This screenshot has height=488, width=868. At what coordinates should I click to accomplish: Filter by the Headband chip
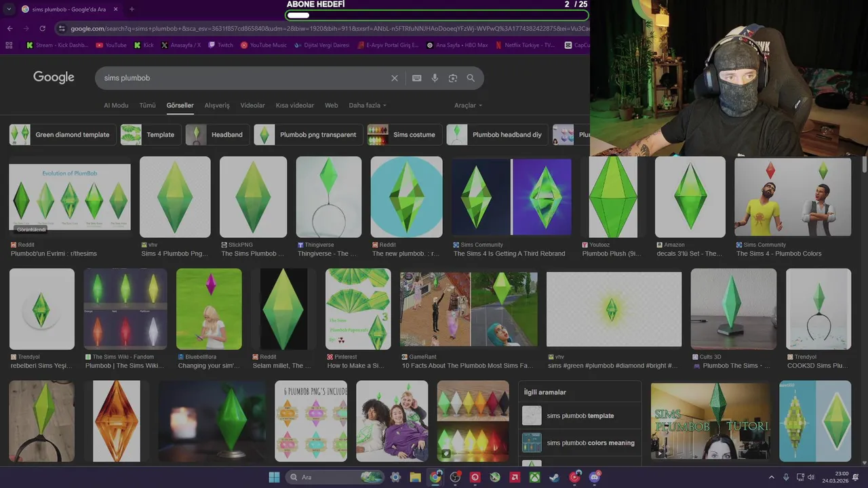point(217,135)
